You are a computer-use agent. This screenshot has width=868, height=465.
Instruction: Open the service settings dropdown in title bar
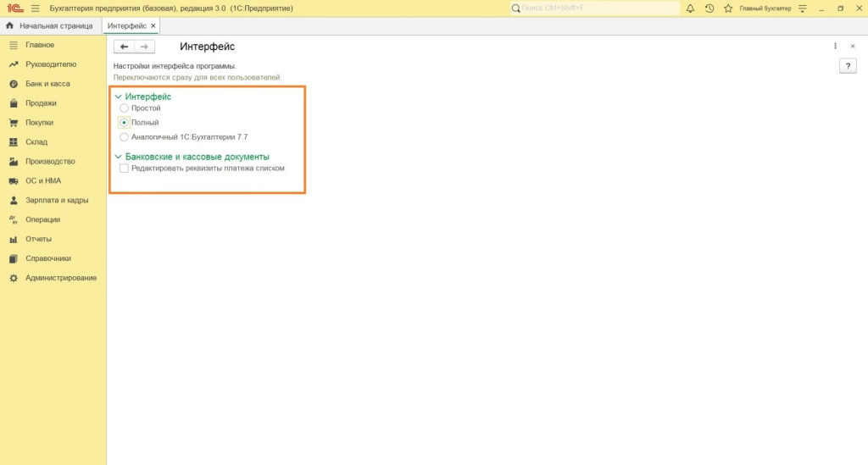coord(802,8)
